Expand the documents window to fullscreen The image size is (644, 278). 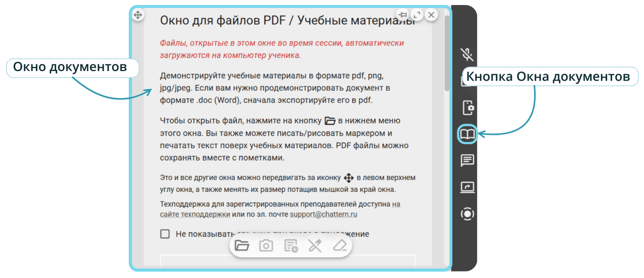[x=417, y=15]
